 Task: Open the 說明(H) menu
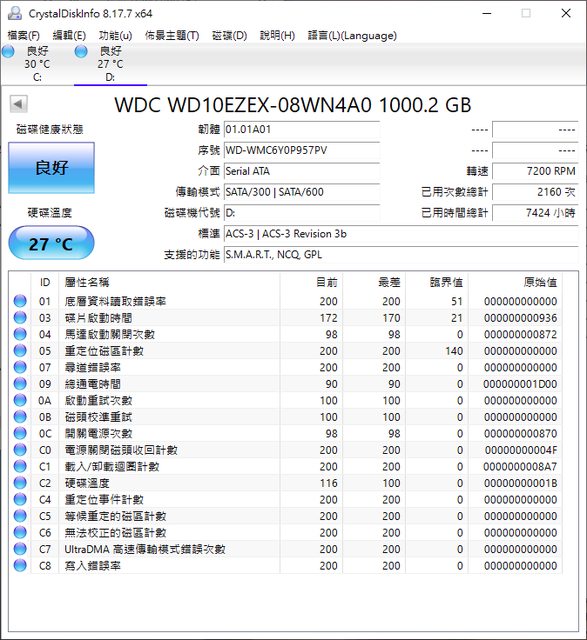pos(277,36)
